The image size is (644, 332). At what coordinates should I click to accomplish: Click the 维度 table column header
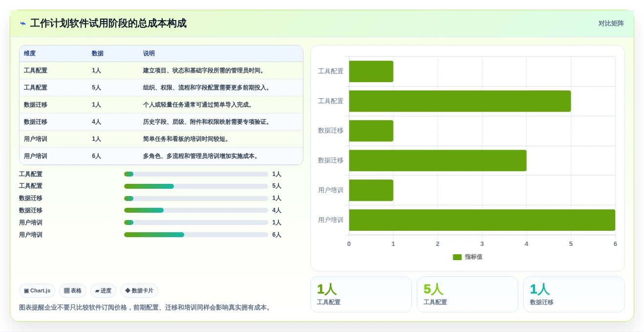30,54
